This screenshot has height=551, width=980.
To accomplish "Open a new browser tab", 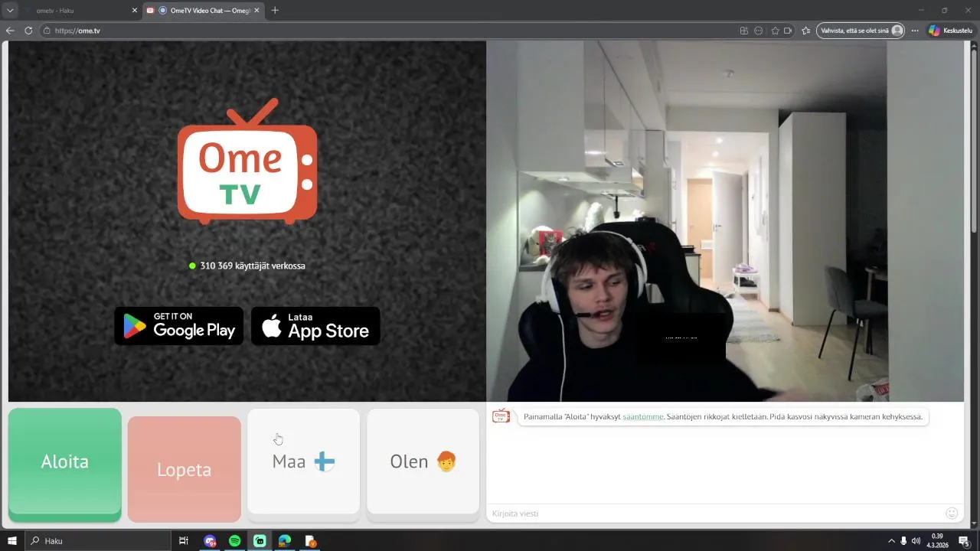I will tap(275, 11).
